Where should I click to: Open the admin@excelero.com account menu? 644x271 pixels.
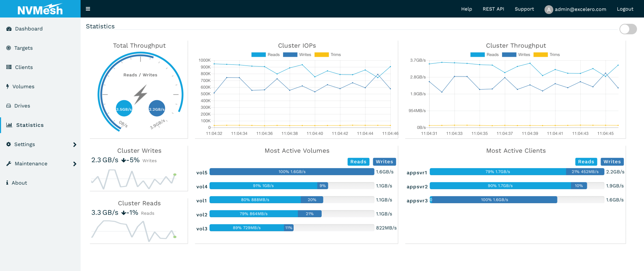point(580,9)
